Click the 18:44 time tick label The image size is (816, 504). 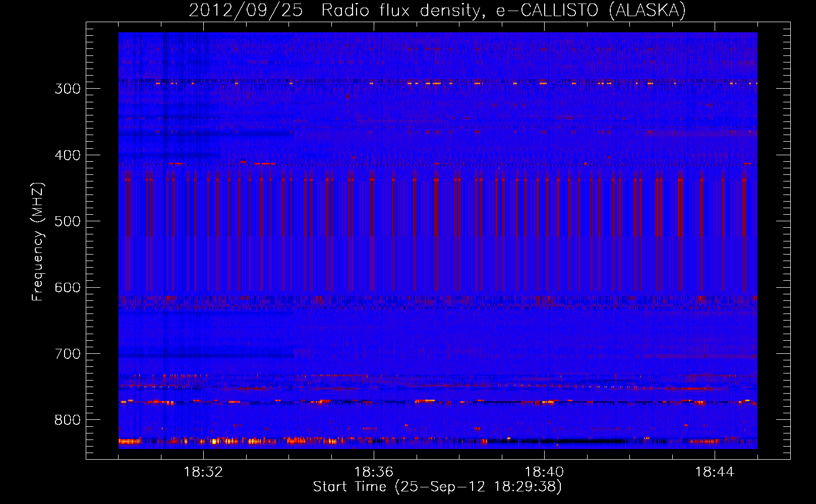715,472
